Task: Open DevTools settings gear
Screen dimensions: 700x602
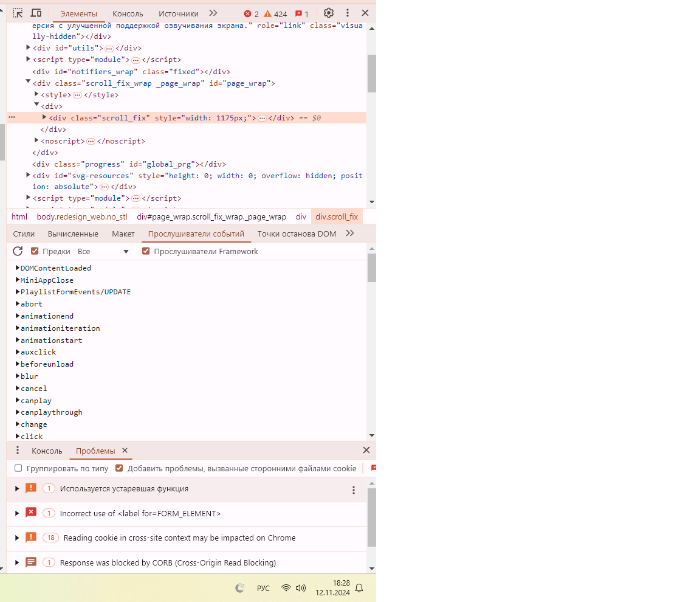Action: (x=329, y=13)
